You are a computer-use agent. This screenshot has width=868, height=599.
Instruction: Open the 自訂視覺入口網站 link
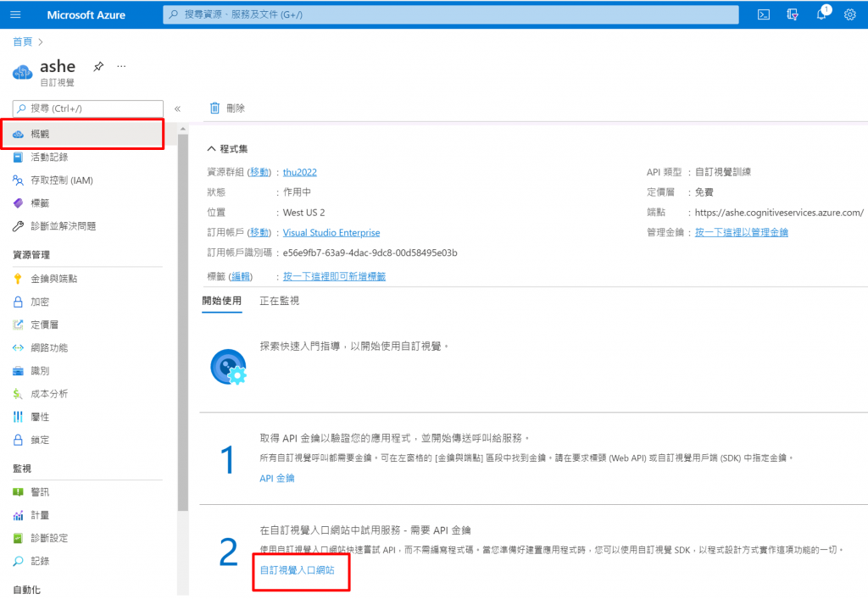click(x=298, y=570)
